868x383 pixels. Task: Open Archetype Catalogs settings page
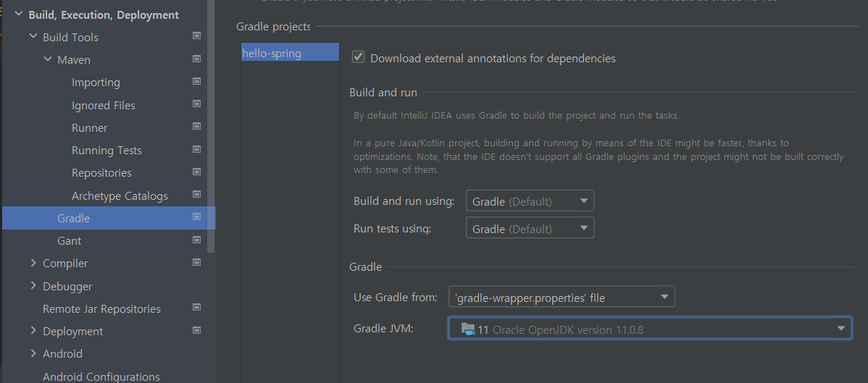point(120,196)
